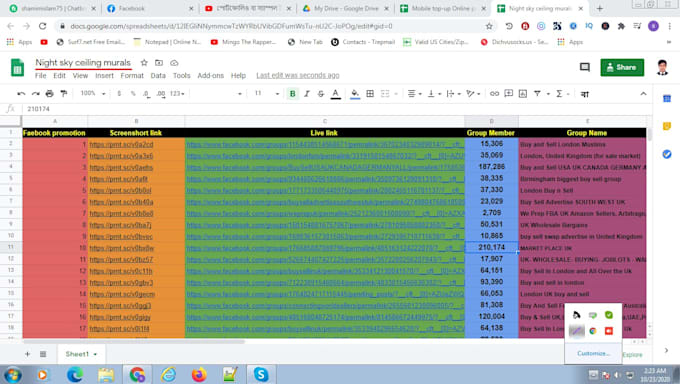Open the Borders tool
680x384 pixels.
coord(370,94)
